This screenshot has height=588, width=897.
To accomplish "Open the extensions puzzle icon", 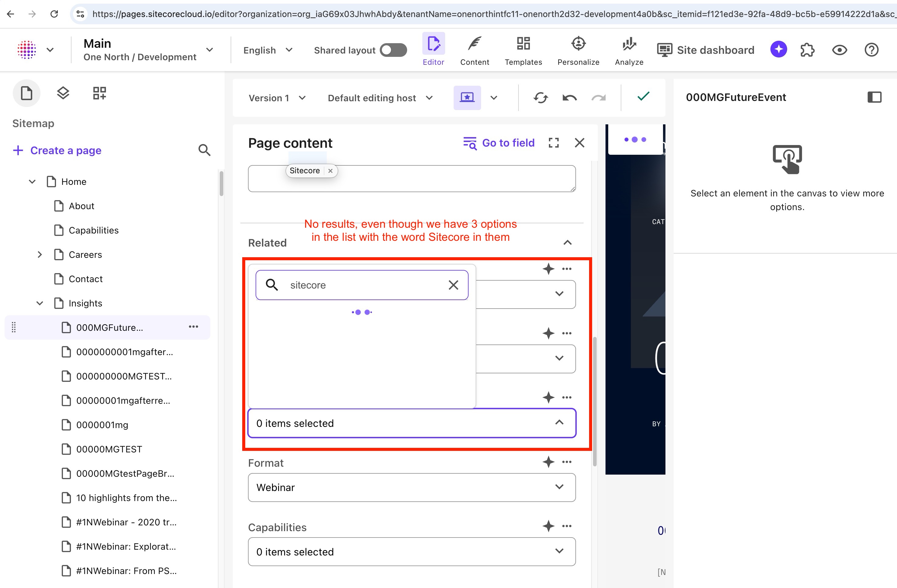I will tap(807, 50).
